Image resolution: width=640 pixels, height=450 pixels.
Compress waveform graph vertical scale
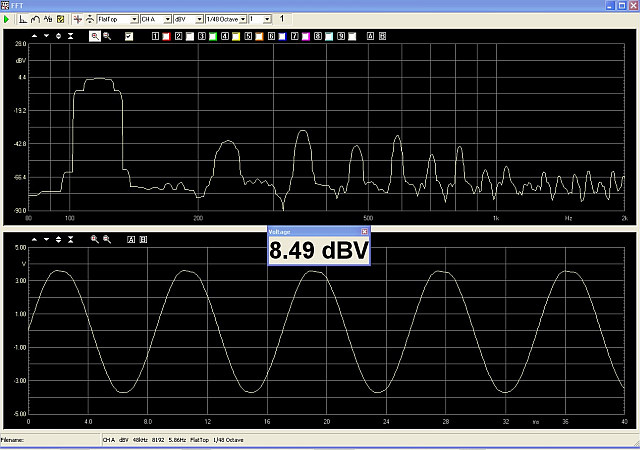[71, 239]
